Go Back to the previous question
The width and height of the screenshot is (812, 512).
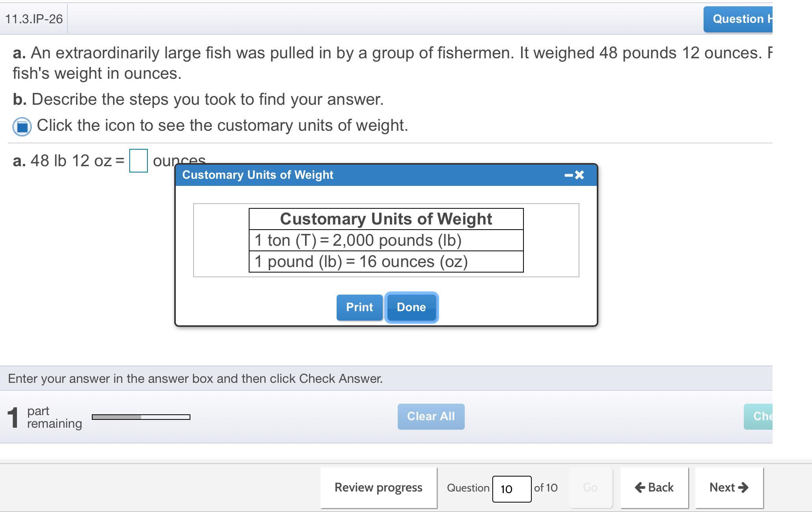[654, 488]
